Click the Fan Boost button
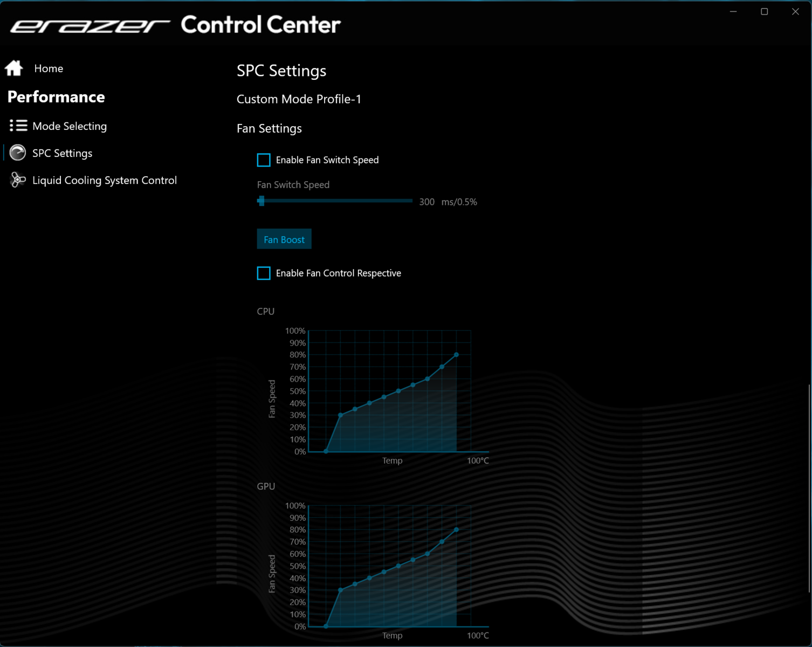The width and height of the screenshot is (812, 647). (284, 239)
